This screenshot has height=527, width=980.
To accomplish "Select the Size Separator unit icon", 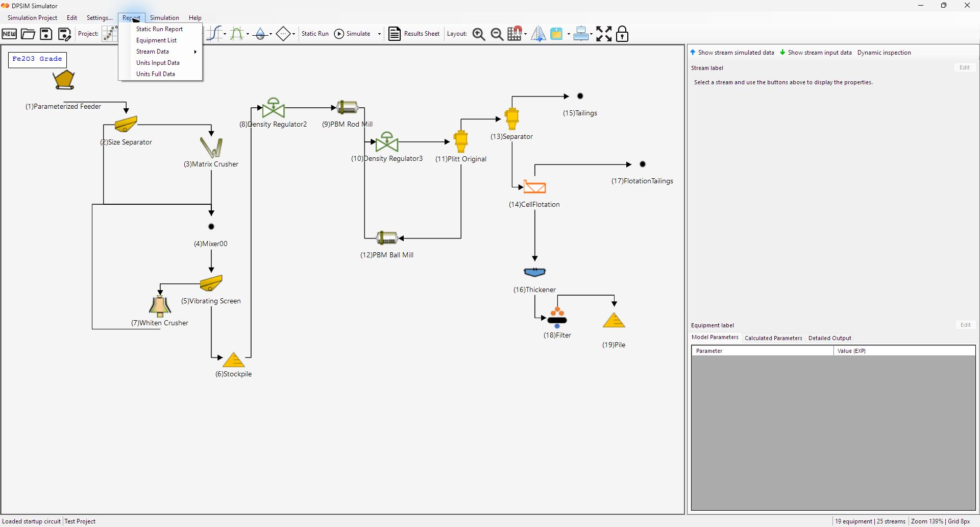I will coord(126,124).
